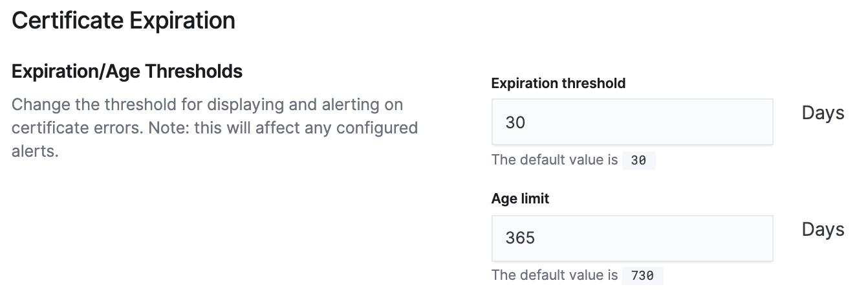Click the threshold description paragraph
Image resolution: width=868 pixels, height=298 pixels.
coord(215,128)
